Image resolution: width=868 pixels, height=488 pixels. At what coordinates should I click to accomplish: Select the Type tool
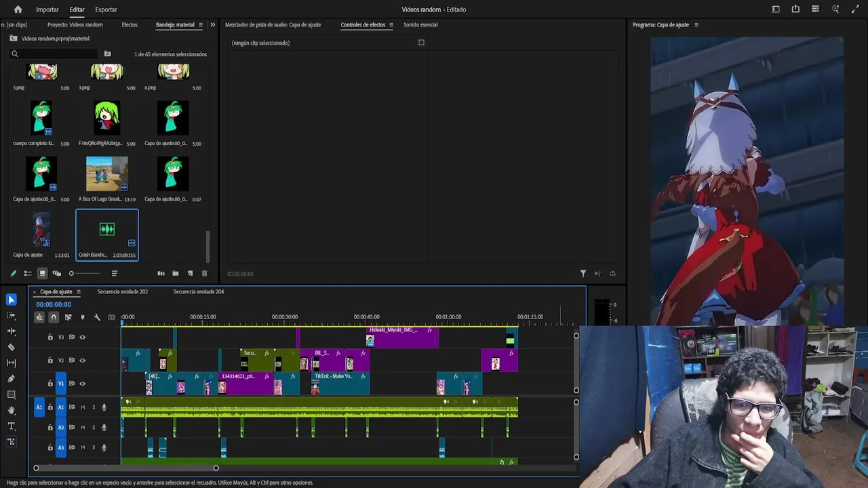(11, 426)
